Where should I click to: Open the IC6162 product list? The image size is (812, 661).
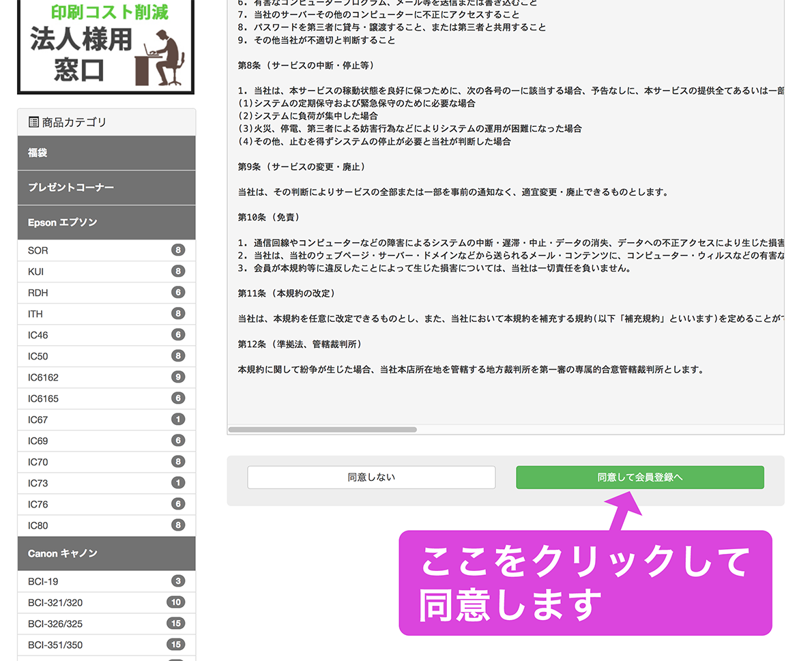pos(43,377)
